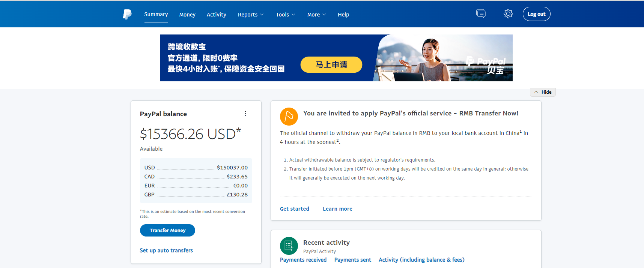This screenshot has width=644, height=268.
Task: Open the Payments sent link
Action: (x=353, y=260)
